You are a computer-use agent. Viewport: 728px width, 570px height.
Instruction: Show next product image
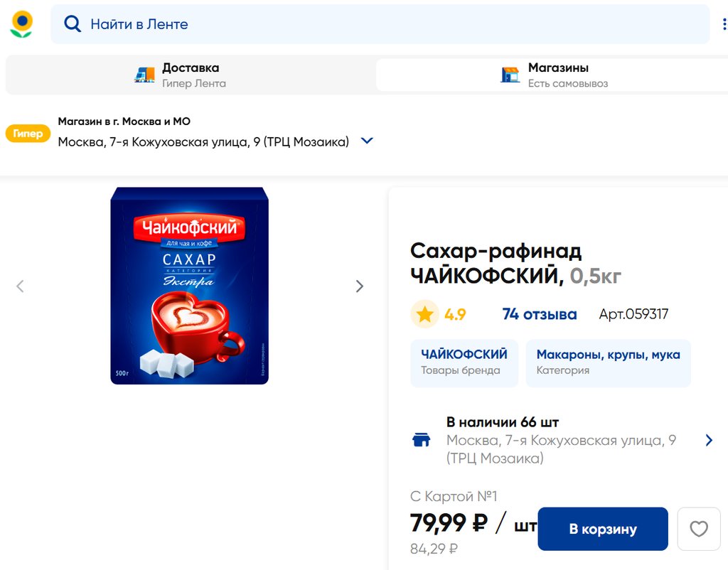coord(359,286)
